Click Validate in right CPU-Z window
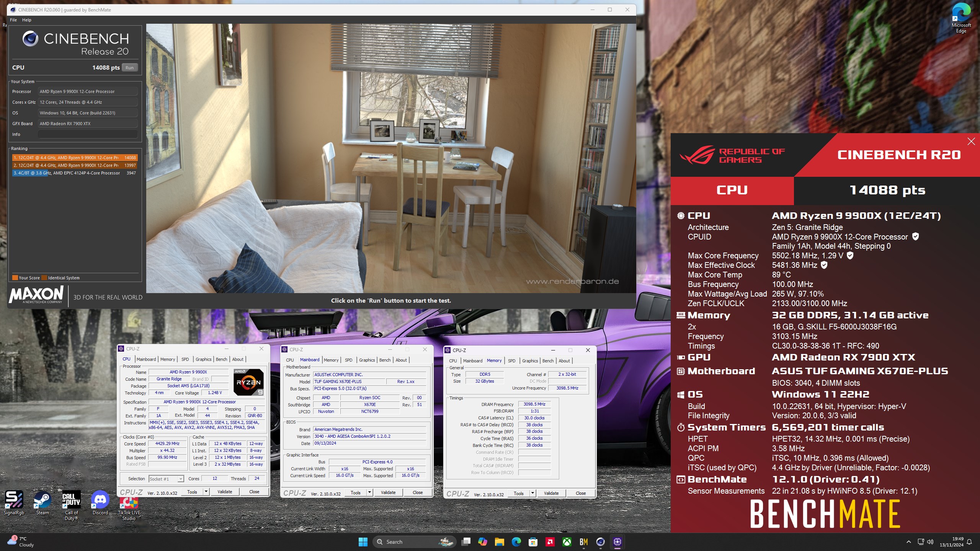The image size is (980, 551). coord(551,494)
